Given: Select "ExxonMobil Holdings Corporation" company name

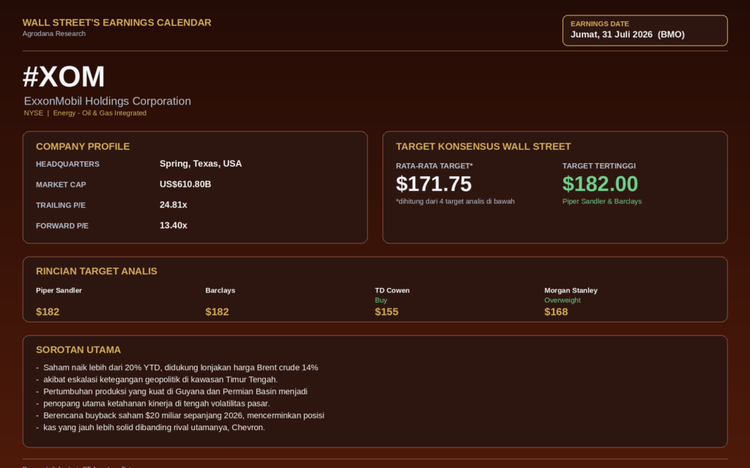Looking at the screenshot, I should tap(108, 101).
